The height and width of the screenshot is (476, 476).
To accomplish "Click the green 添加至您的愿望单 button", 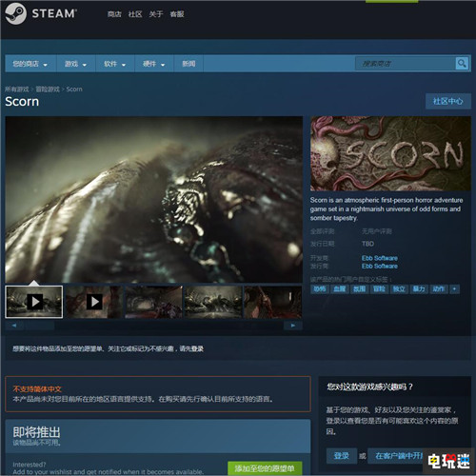I will point(265,468).
